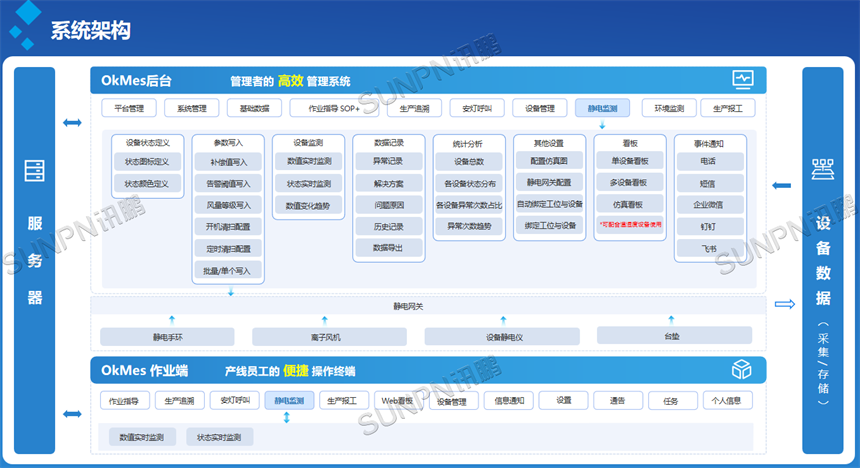Select 平台管理 in the backend module row
This screenshot has height=468, width=860.
(x=129, y=108)
